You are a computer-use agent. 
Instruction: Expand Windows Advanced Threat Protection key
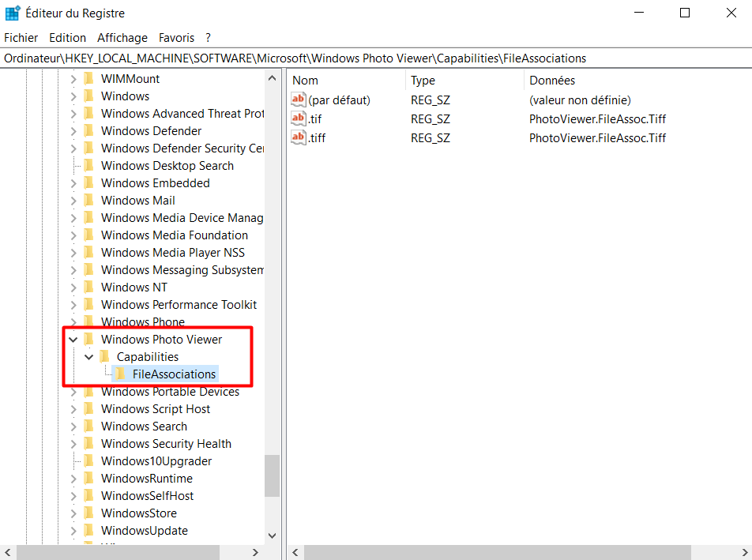click(73, 114)
